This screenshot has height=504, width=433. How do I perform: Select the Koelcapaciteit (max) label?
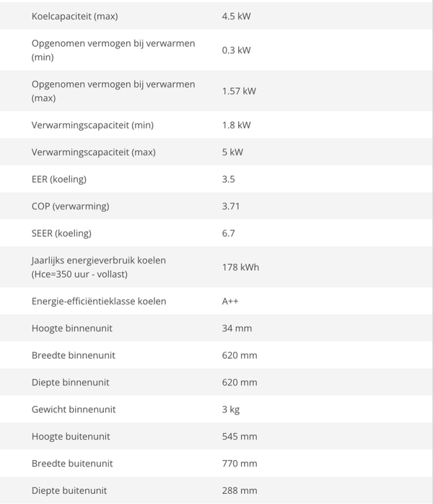(74, 16)
